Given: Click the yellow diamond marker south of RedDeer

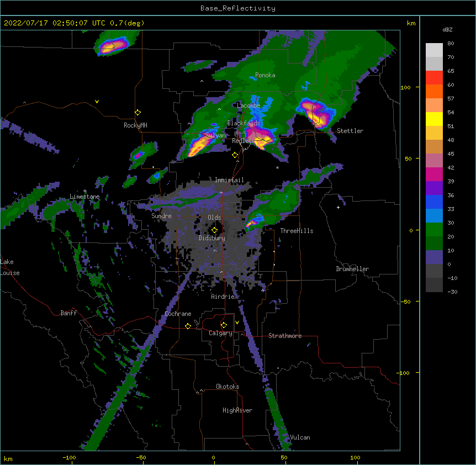Looking at the screenshot, I should click(x=235, y=155).
